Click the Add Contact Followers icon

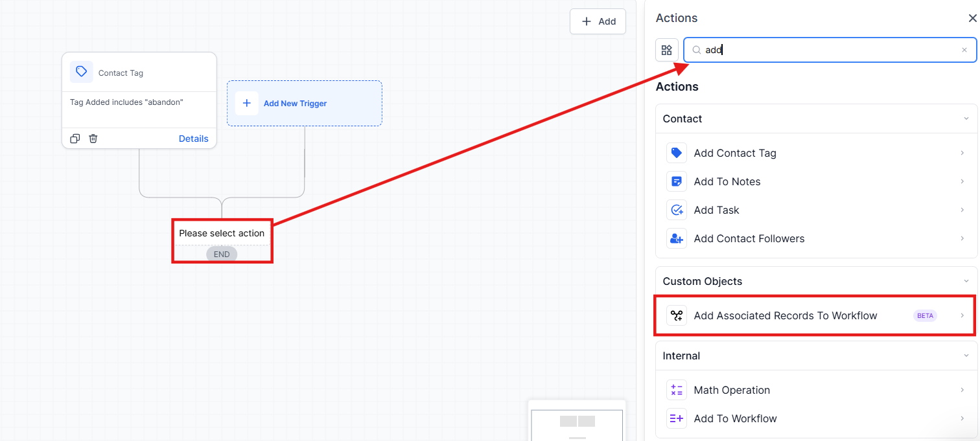click(x=677, y=239)
